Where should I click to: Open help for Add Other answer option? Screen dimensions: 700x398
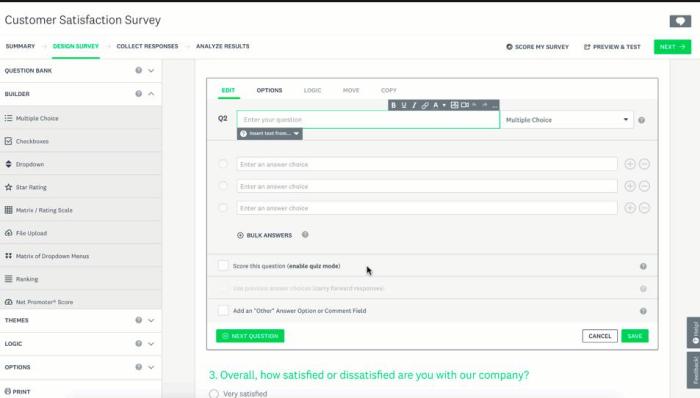[x=643, y=311]
